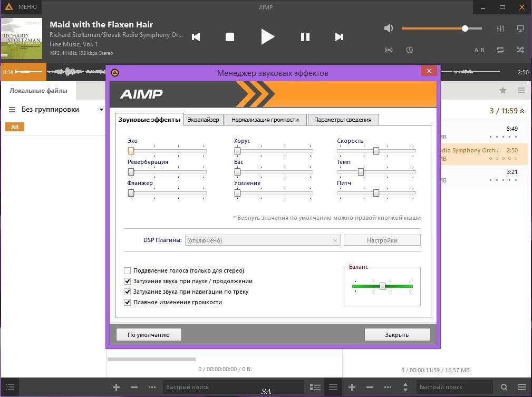The height and width of the screenshot is (397, 532).
Task: Open the Локальные файлы tab
Action: pos(38,91)
